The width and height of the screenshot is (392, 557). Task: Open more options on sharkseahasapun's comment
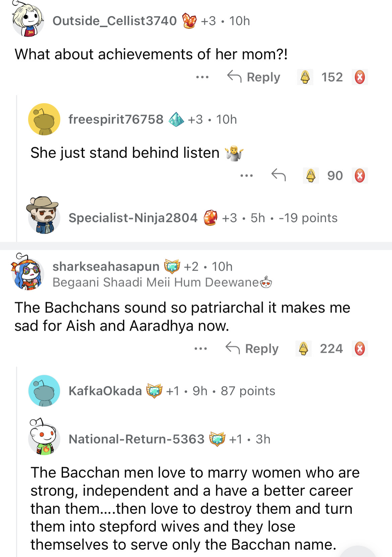201,349
